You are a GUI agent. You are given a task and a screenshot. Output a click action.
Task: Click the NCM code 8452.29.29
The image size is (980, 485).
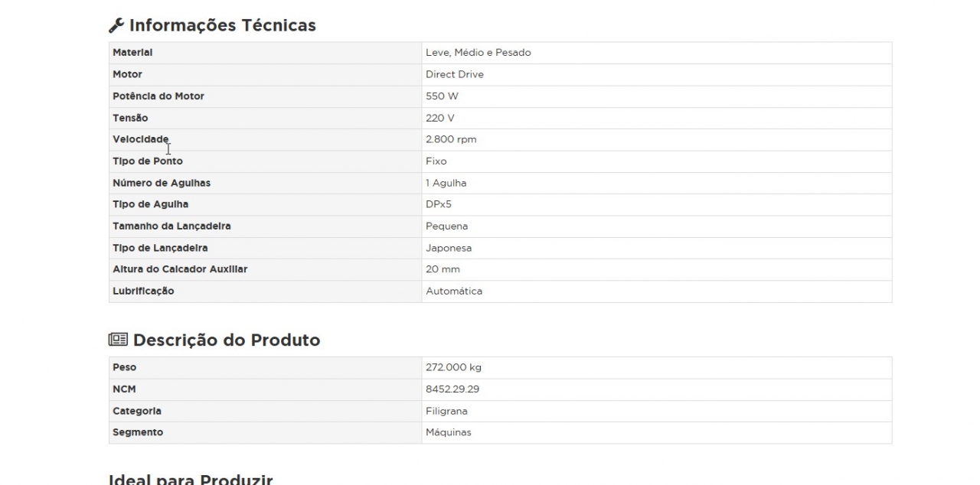click(452, 389)
